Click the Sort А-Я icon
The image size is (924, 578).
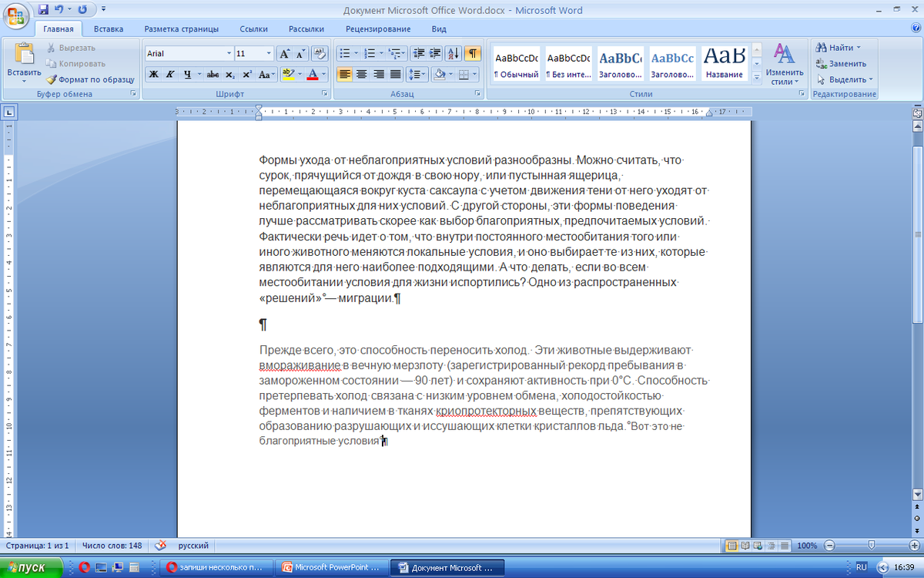coord(454,54)
